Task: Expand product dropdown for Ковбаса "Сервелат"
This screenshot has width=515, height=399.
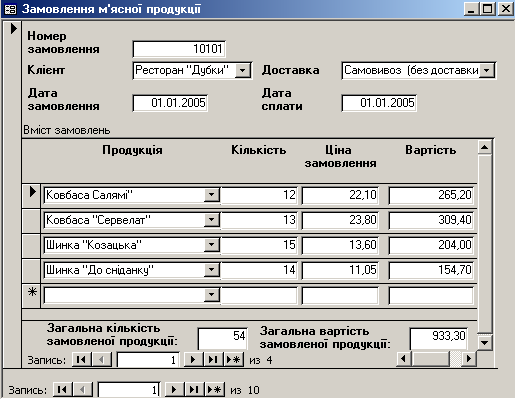Action: coord(212,220)
